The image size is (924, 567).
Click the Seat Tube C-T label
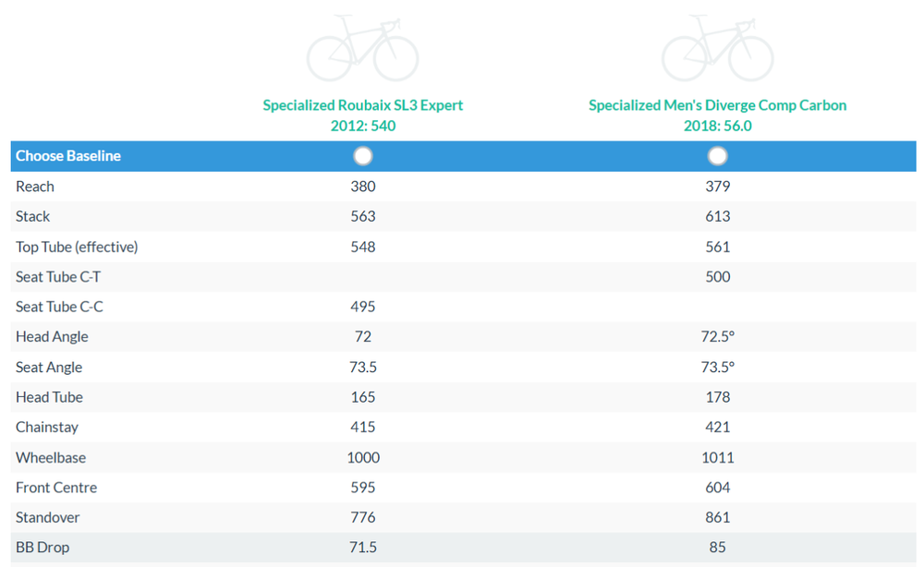point(59,277)
